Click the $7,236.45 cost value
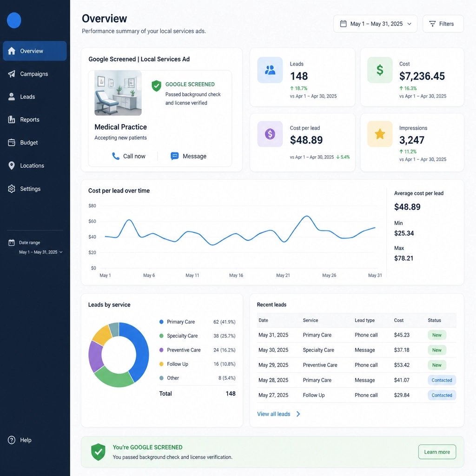 422,76
